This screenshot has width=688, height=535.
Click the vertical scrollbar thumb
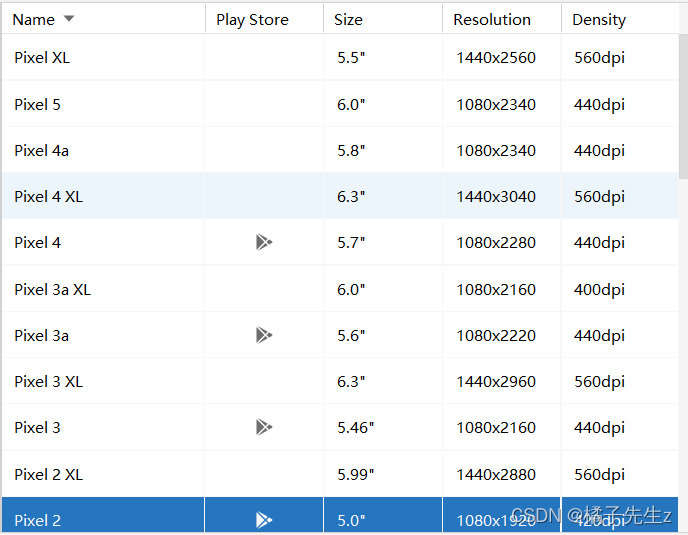click(683, 106)
